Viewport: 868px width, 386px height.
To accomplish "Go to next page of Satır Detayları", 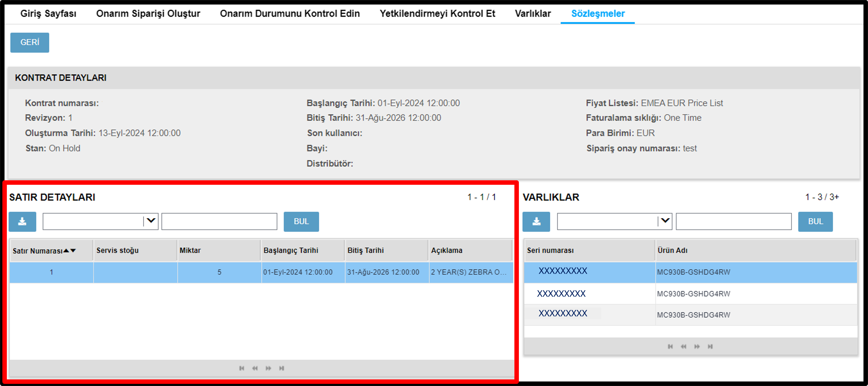I will point(268,368).
